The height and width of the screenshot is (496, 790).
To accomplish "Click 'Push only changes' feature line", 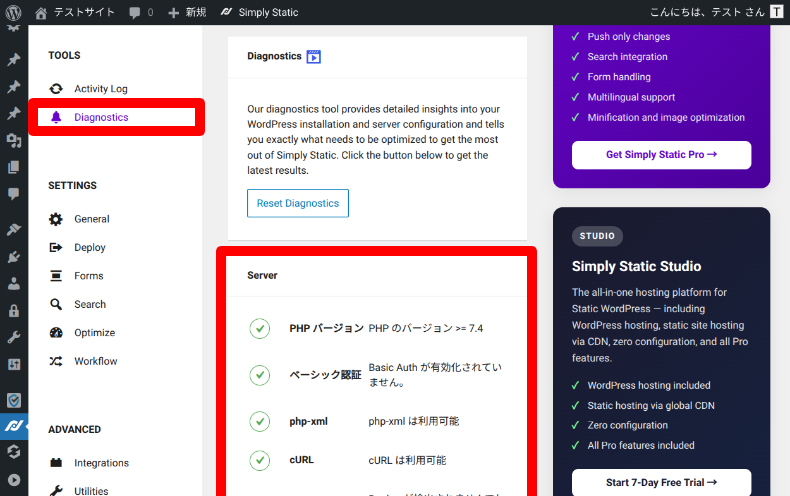I will (629, 36).
